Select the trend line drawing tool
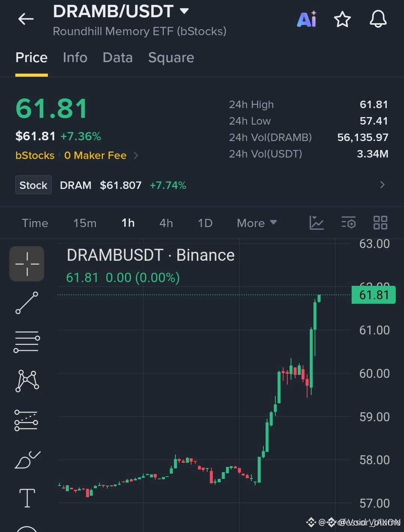Screen dimensions: 404x532 pyautogui.click(x=27, y=303)
